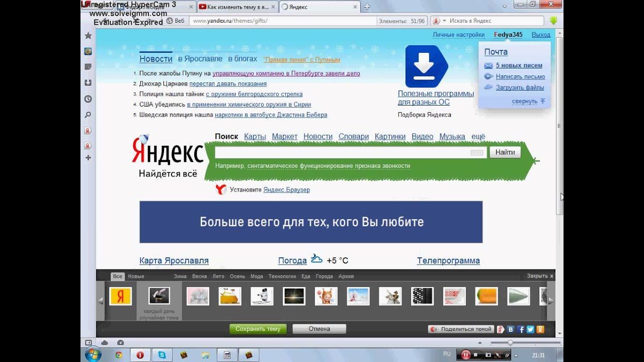Select the 'Новые' themes tab
Image resolution: width=644 pixels, height=362 pixels.
coord(136,276)
